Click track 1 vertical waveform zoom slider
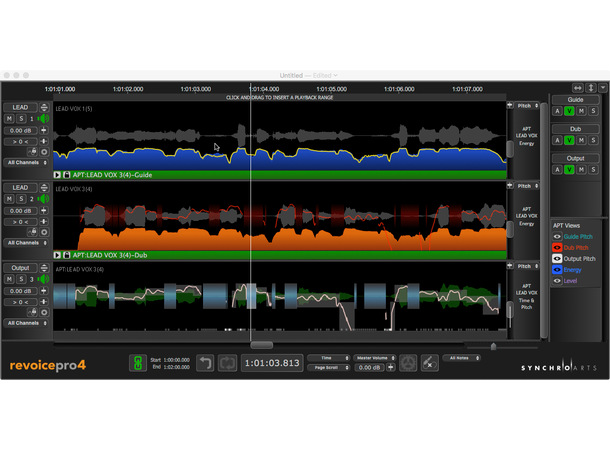 click(510, 149)
